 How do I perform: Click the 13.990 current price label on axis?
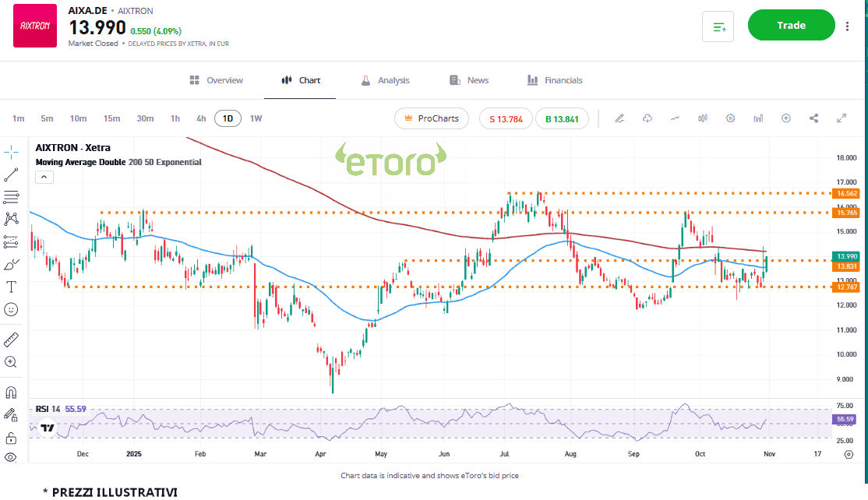845,256
